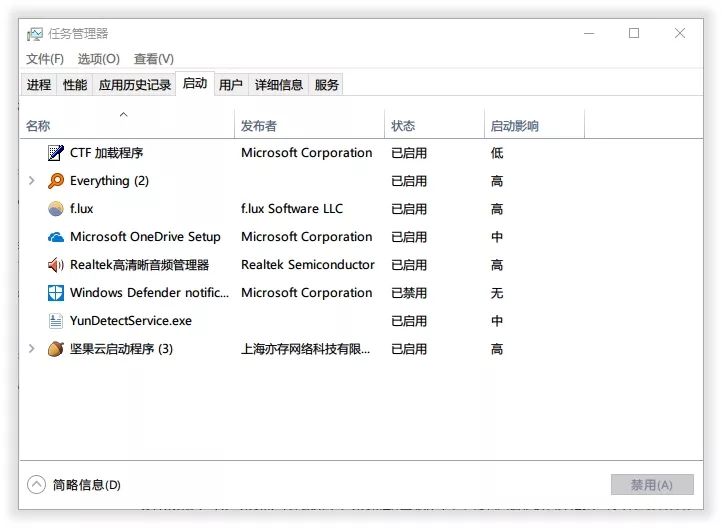Viewport: 722px width, 528px height.
Task: Open the 服务 tab
Action: point(326,85)
